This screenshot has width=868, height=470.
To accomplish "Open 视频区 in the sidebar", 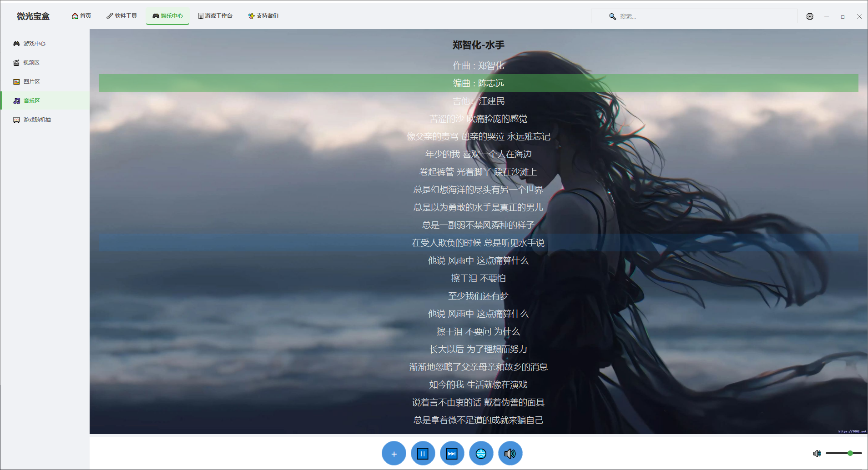I will pos(45,63).
